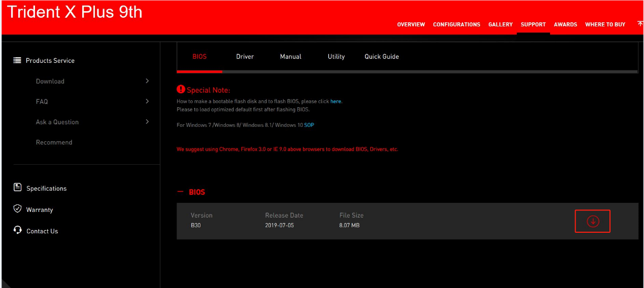The image size is (644, 288).
Task: Expand the Download submenu chevron
Action: tap(147, 81)
